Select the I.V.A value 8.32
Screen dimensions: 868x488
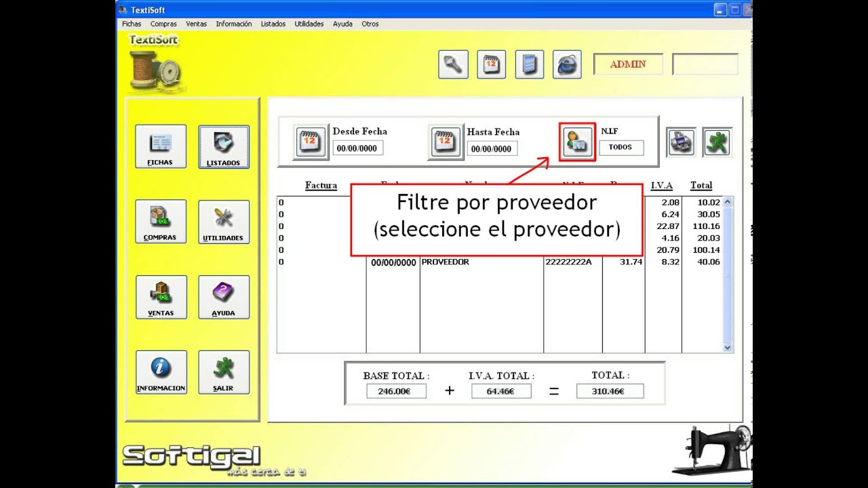(x=670, y=262)
